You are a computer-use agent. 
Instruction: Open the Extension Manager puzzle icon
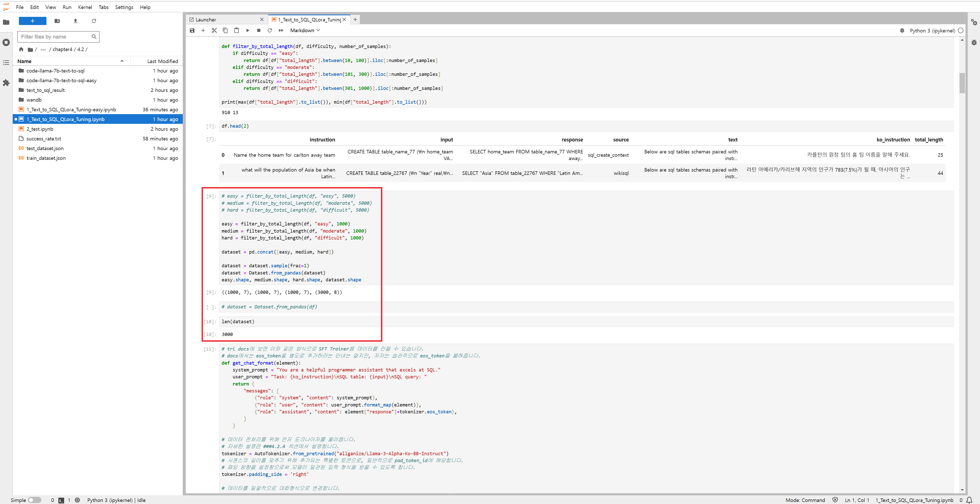[x=6, y=83]
